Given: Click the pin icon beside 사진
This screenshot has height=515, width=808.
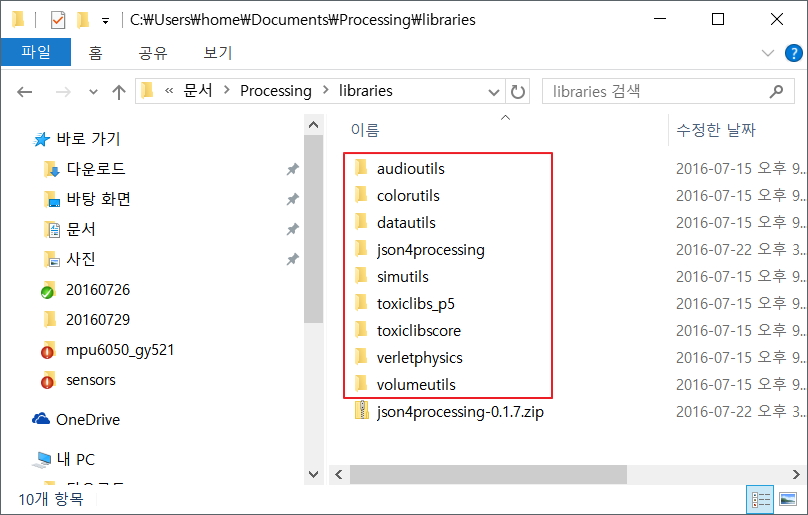Looking at the screenshot, I should (x=293, y=259).
